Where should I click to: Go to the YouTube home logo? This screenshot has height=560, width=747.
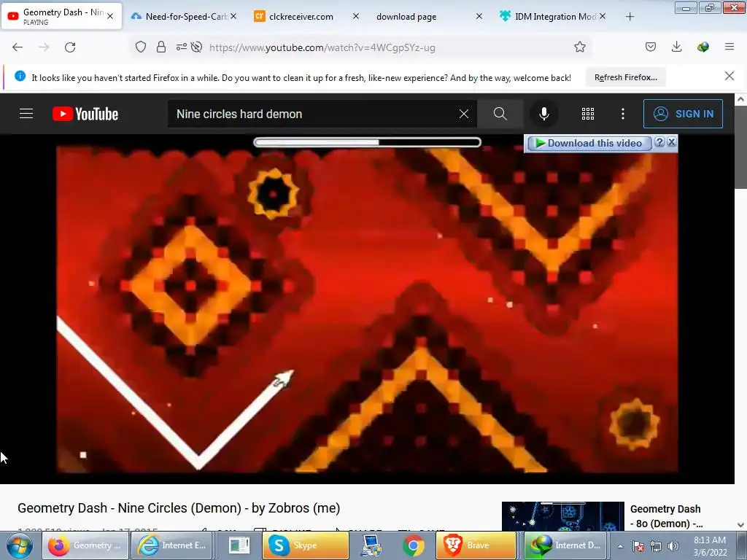tap(85, 114)
